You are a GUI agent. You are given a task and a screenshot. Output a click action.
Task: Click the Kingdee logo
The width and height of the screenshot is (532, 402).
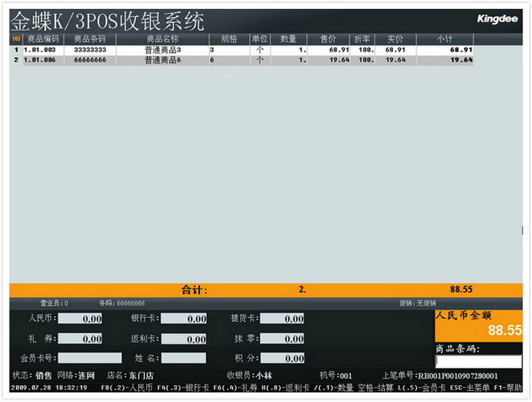(x=497, y=19)
